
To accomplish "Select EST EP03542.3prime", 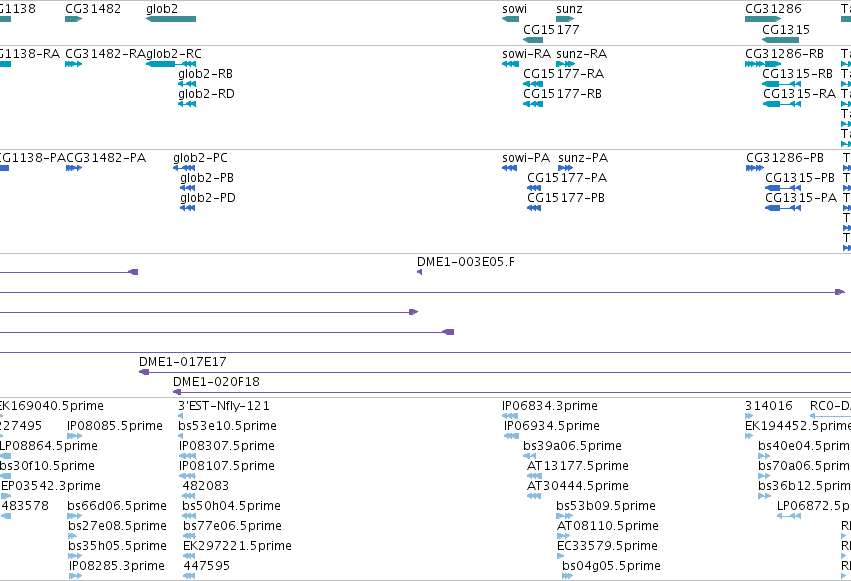I will 6,496.
